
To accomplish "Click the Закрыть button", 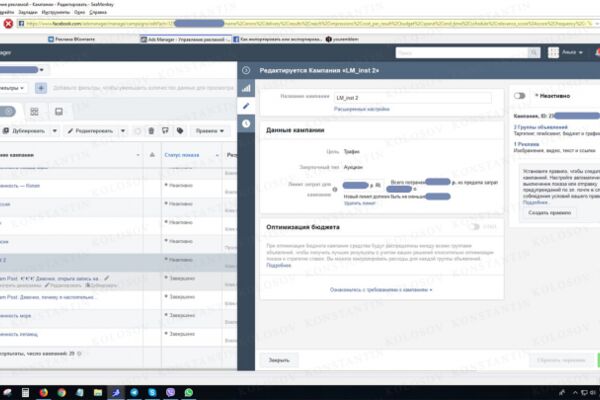I will tap(279, 360).
